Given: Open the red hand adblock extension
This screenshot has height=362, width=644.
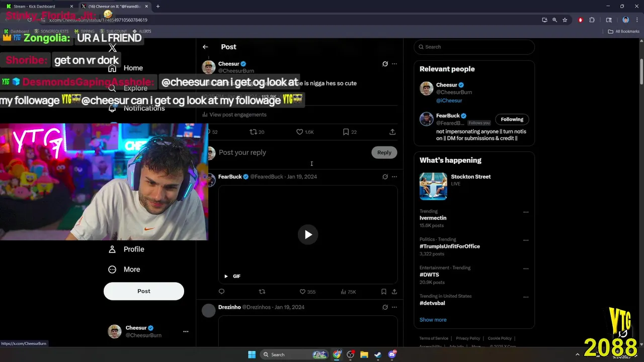Looking at the screenshot, I should pyautogui.click(x=580, y=20).
